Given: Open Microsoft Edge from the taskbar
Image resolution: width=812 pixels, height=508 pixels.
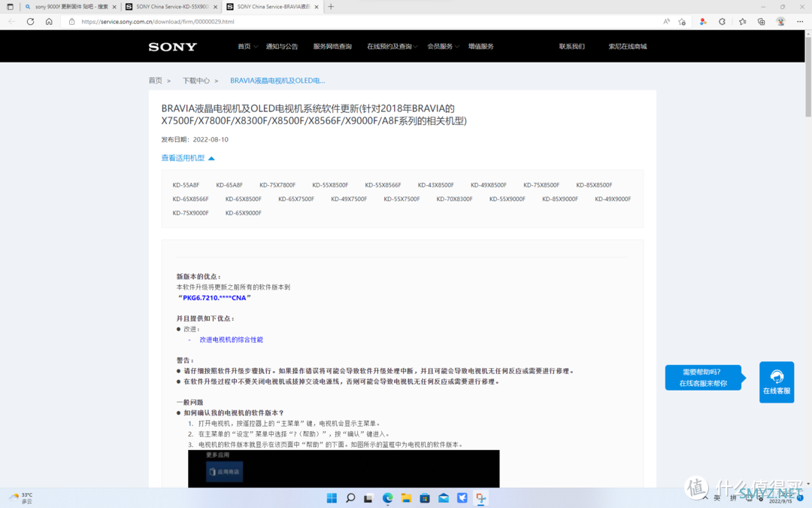Looking at the screenshot, I should [x=387, y=498].
